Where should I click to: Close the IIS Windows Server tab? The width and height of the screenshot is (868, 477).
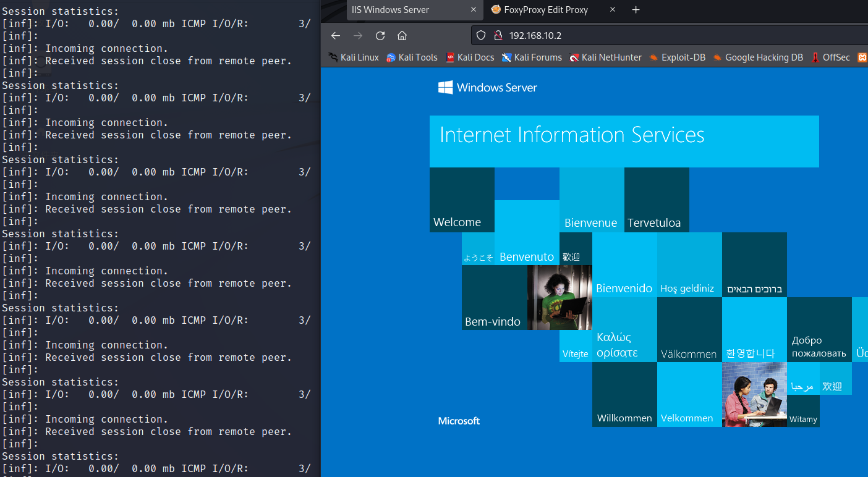[x=474, y=10]
